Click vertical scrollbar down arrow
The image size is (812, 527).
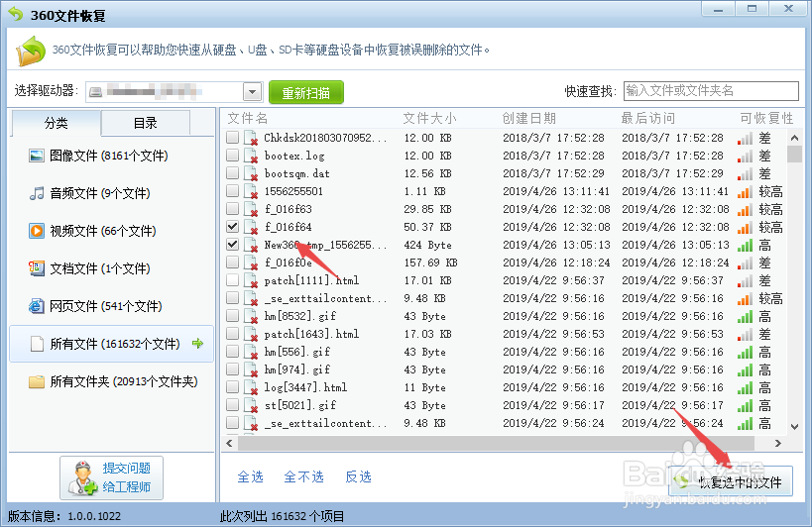(x=794, y=427)
